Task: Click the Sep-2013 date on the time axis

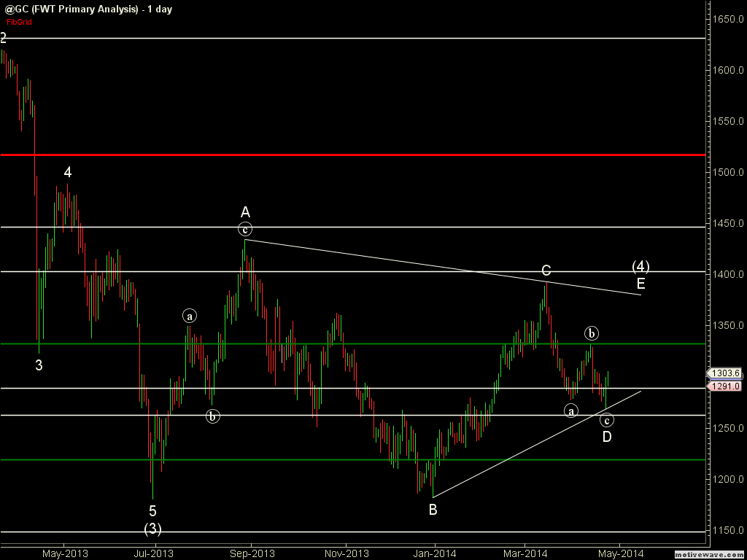Action: pyautogui.click(x=252, y=553)
